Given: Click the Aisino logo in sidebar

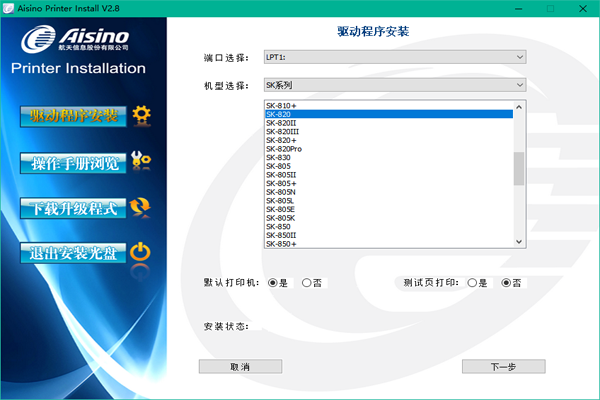Looking at the screenshot, I should coord(75,39).
